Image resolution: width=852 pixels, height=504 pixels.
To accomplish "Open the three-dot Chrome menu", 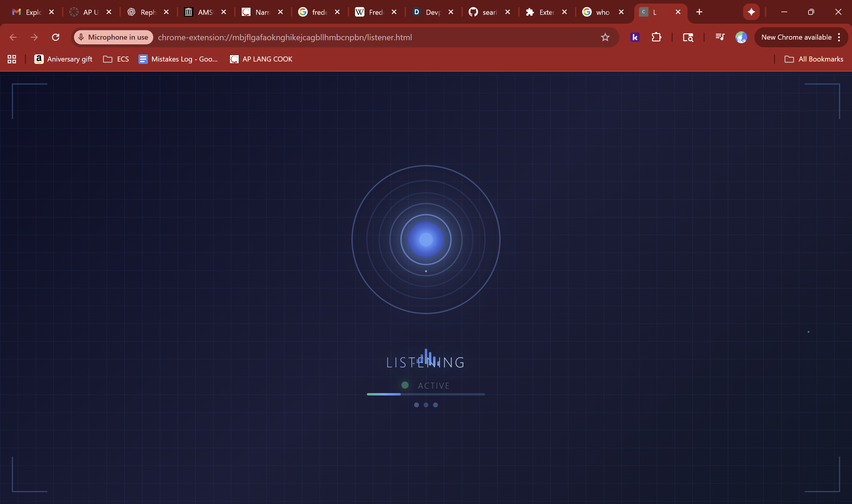I will tap(839, 37).
